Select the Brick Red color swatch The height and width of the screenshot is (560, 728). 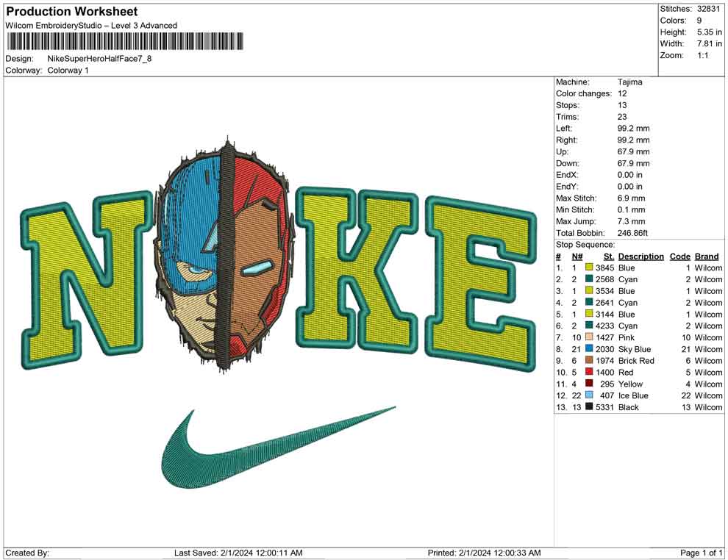point(589,360)
